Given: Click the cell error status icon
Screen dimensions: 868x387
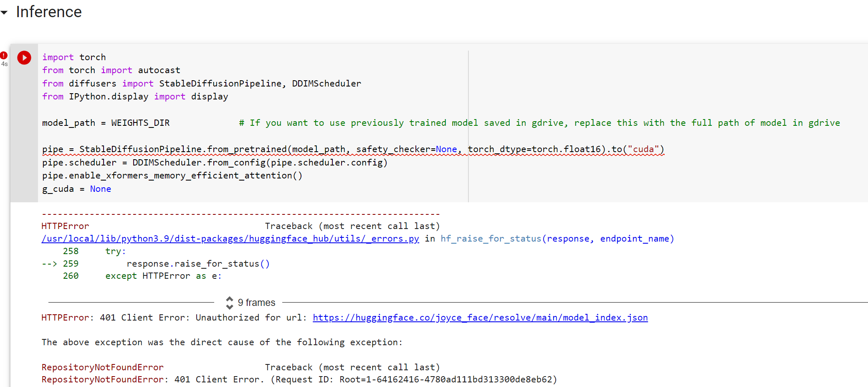Looking at the screenshot, I should 4,55.
